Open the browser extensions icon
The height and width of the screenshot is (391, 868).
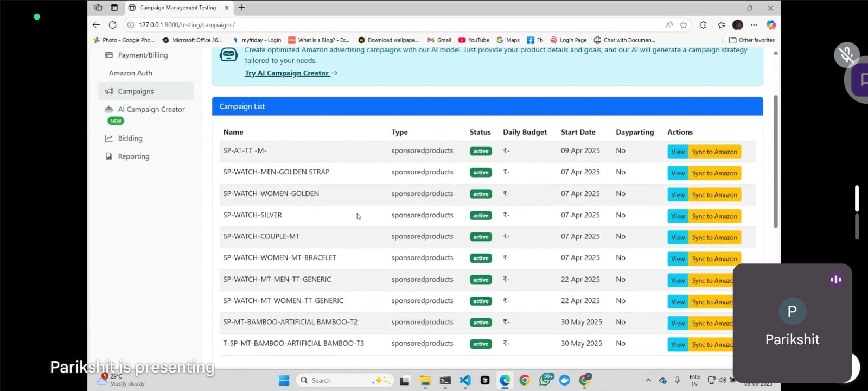[703, 25]
